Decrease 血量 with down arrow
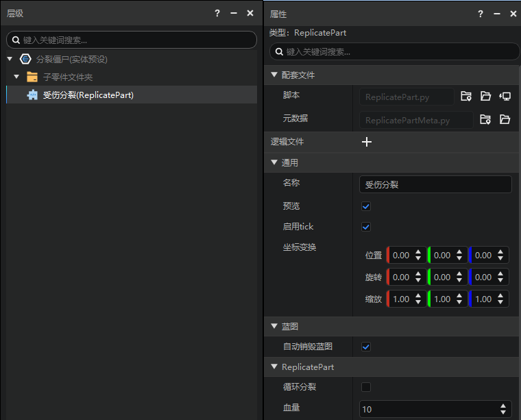Image resolution: width=521 pixels, height=420 pixels. point(503,412)
